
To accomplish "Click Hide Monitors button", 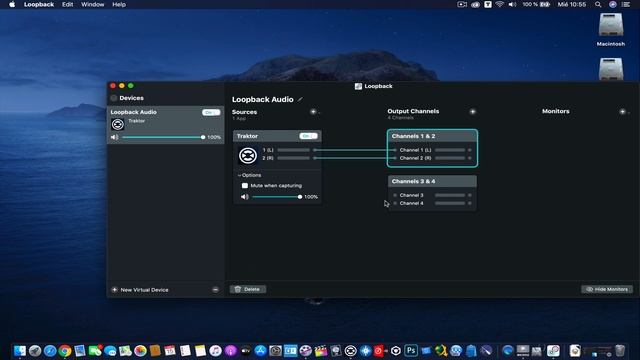I will (607, 289).
